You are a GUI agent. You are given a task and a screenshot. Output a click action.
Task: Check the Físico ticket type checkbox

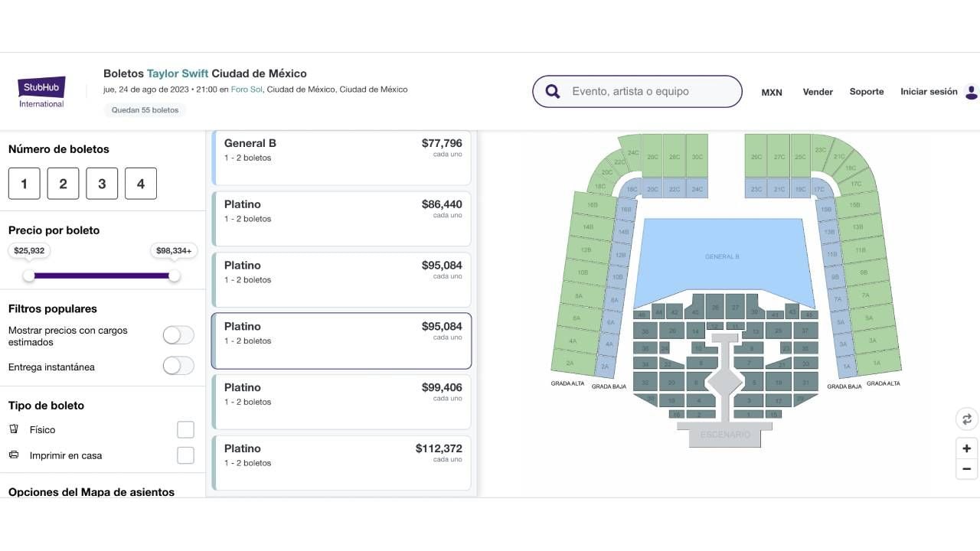click(x=185, y=429)
